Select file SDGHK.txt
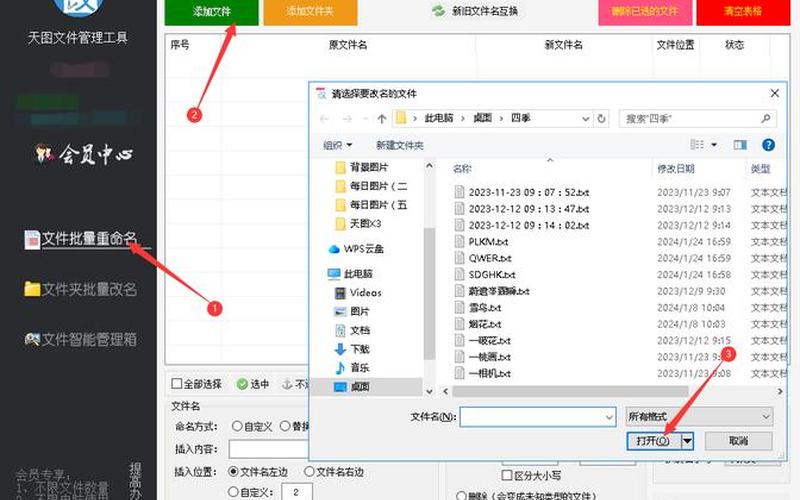800x500 pixels. click(485, 274)
